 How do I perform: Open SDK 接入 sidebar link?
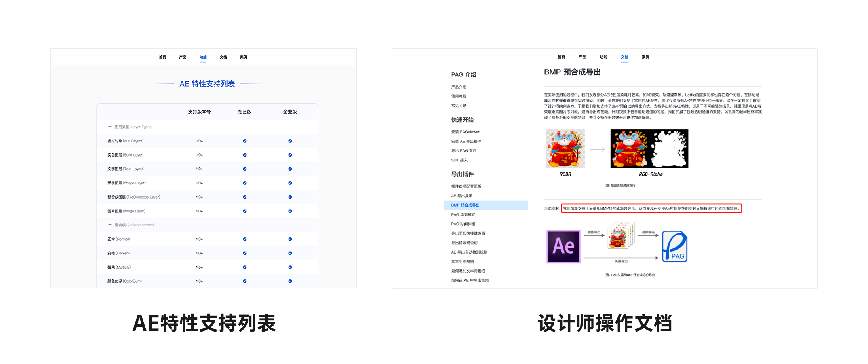click(x=459, y=160)
